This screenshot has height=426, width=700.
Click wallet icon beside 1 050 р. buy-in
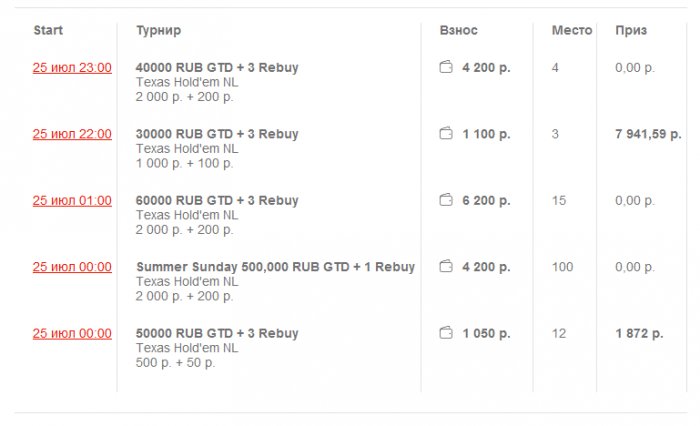[446, 334]
